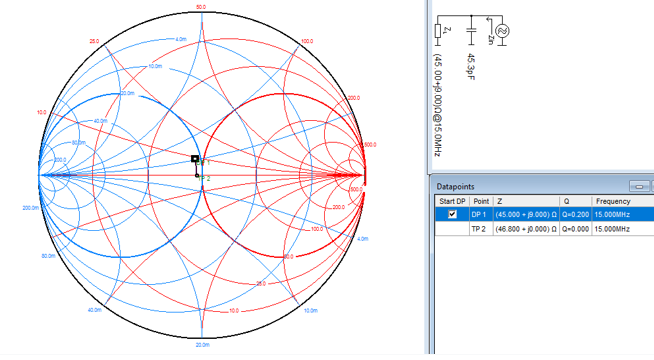Screen dimensions: 654x360
Task: Click the Q column header
Action: [x=576, y=201]
